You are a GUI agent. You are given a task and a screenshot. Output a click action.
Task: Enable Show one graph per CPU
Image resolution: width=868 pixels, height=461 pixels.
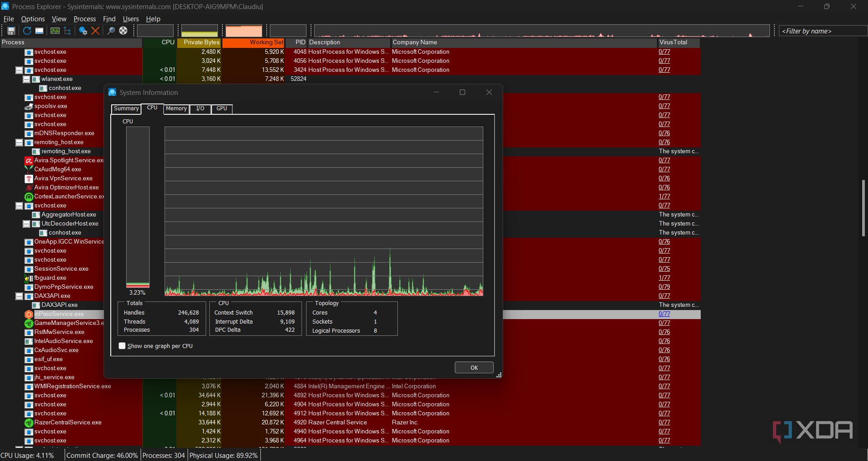[122, 346]
